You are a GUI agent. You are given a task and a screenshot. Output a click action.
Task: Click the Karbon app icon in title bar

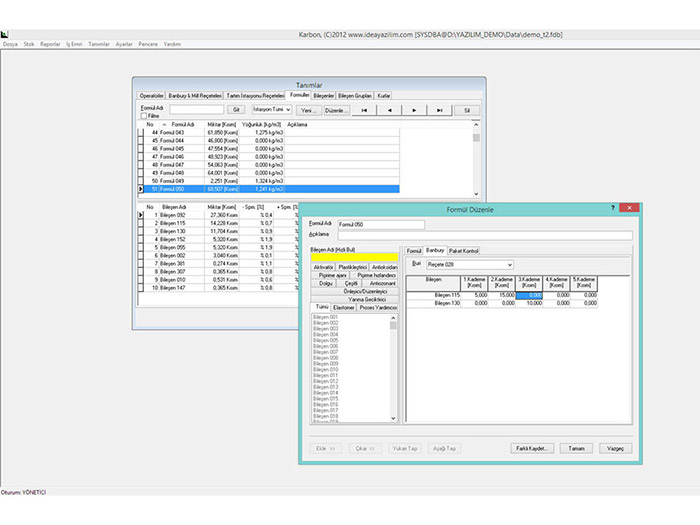click(x=5, y=34)
